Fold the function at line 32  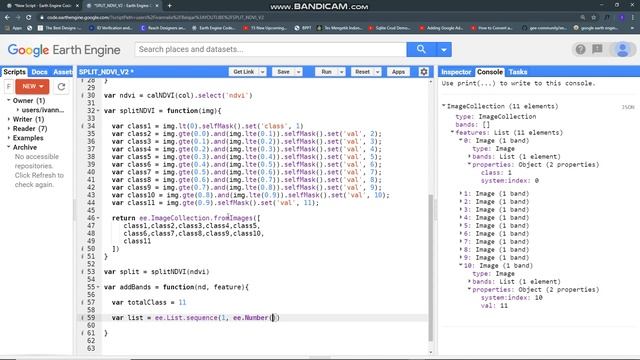(x=98, y=111)
